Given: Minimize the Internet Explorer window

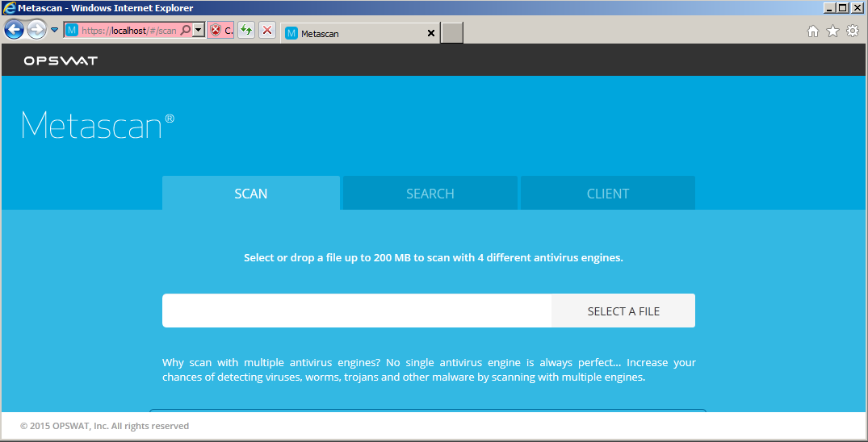Looking at the screenshot, I should click(830, 8).
